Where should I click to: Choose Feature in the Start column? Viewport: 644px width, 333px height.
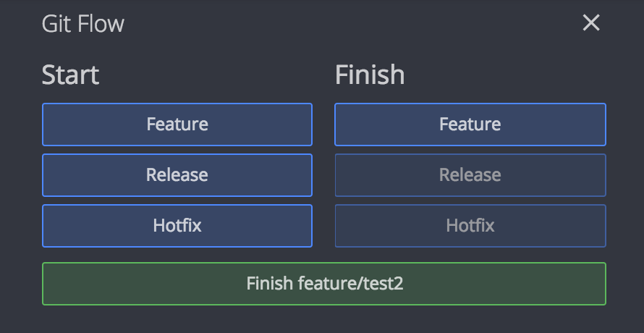(x=177, y=125)
